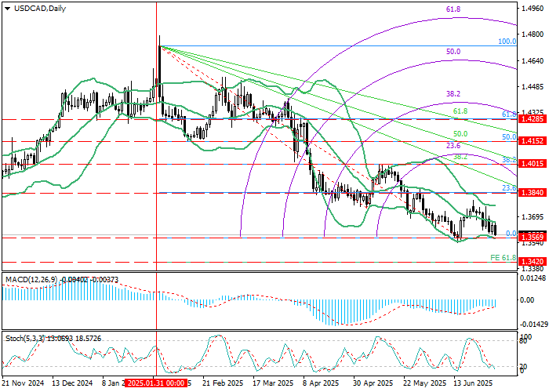This screenshot has width=549, height=392.
Task: Click 1.4960 on the price axis
Action: tap(533, 9)
